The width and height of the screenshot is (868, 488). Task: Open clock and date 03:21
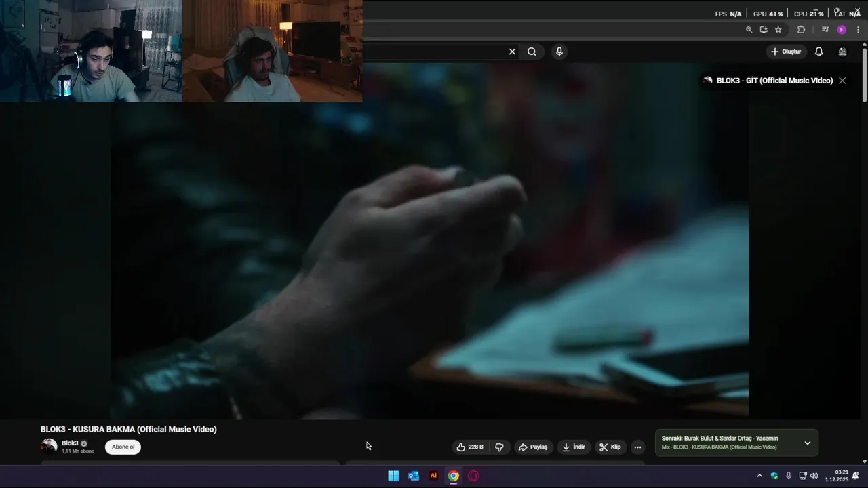(x=837, y=476)
